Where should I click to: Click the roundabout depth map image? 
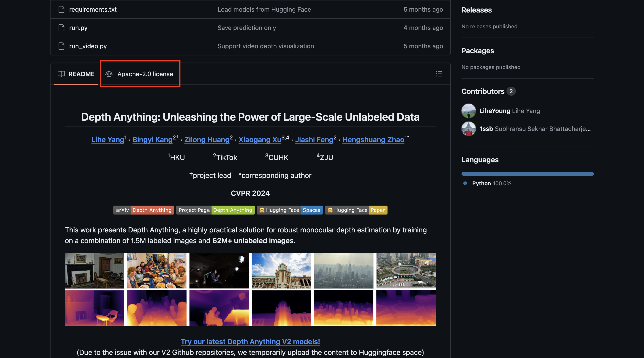(406, 308)
